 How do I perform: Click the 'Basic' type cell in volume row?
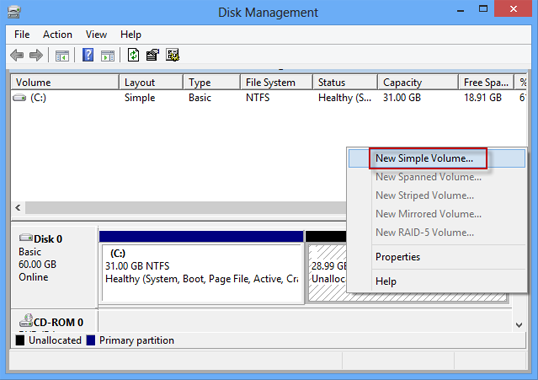point(200,98)
